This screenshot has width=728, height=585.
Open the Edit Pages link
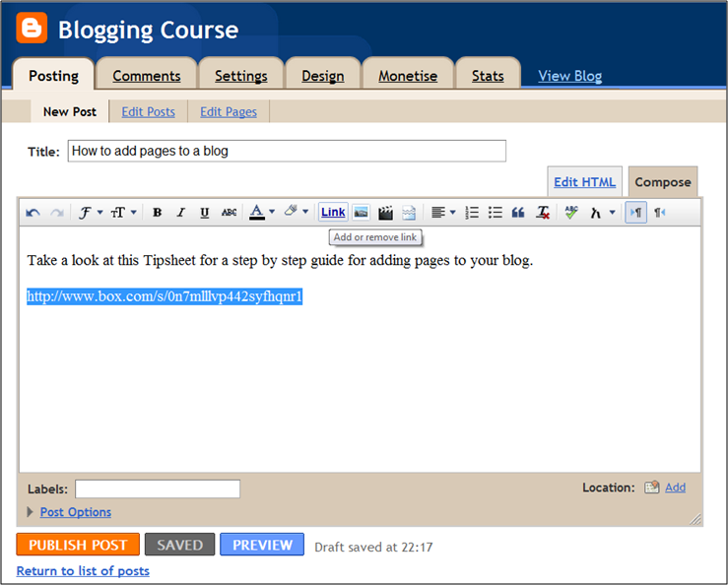point(229,112)
